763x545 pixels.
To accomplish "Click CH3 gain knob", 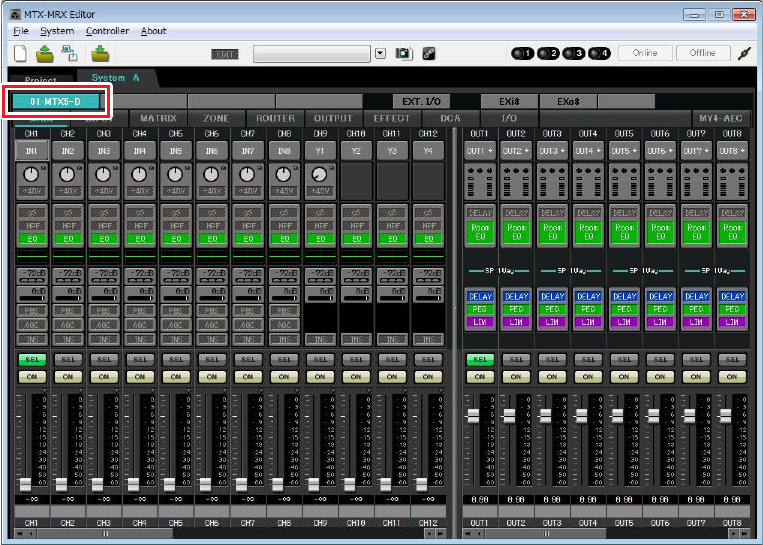I will point(103,174).
